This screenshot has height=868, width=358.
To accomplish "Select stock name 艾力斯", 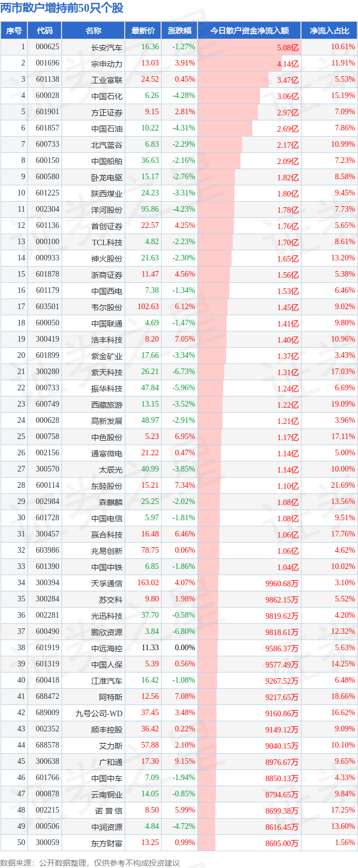I will coord(111,746).
